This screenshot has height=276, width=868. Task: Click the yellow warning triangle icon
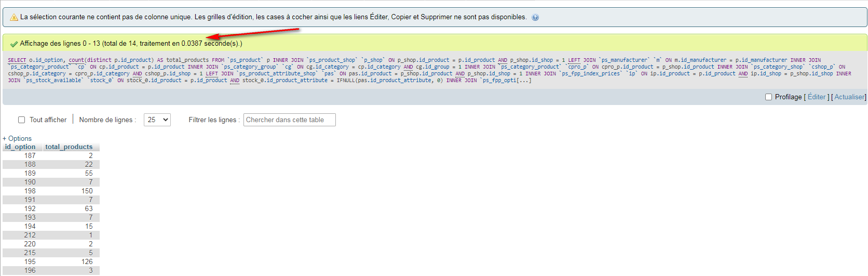[14, 17]
